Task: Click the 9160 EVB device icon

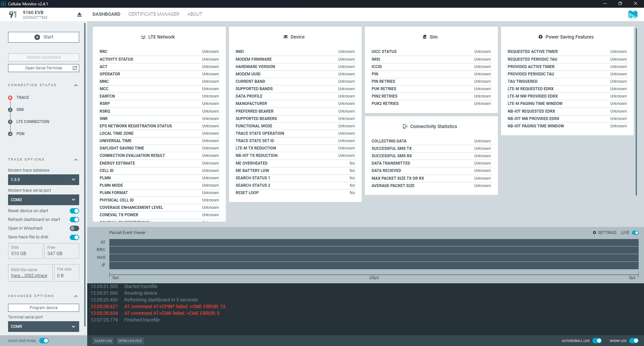Action: pos(13,14)
